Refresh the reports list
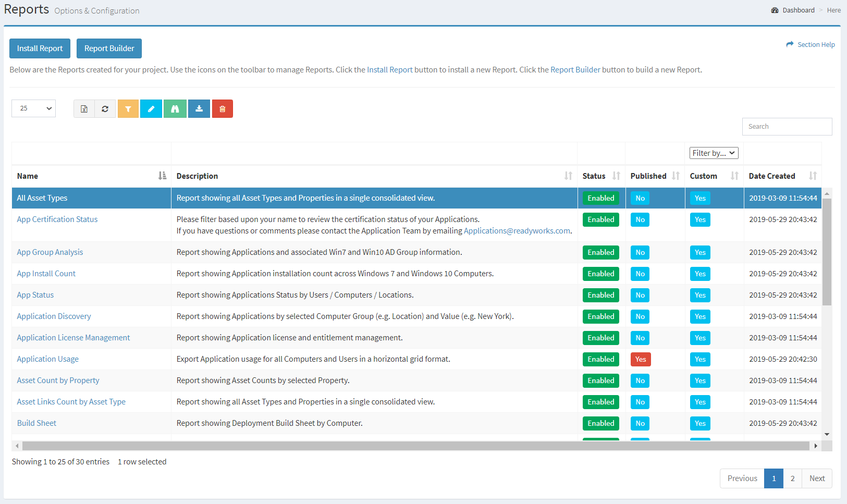 point(105,108)
